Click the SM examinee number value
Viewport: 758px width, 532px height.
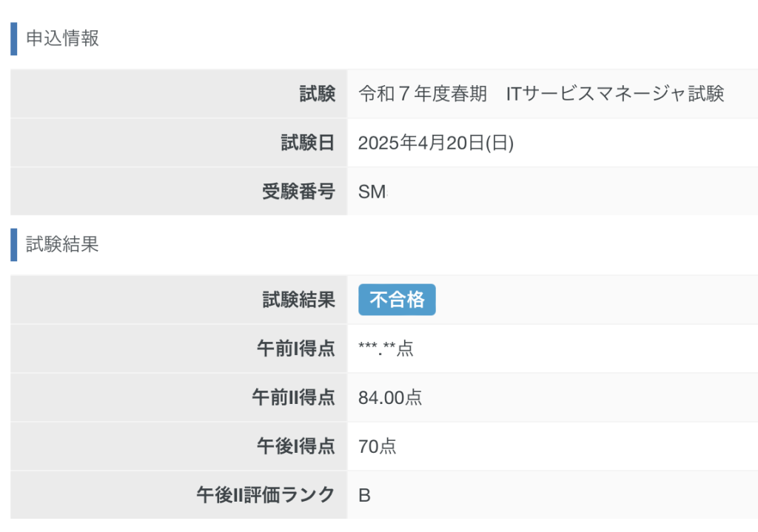coord(372,192)
